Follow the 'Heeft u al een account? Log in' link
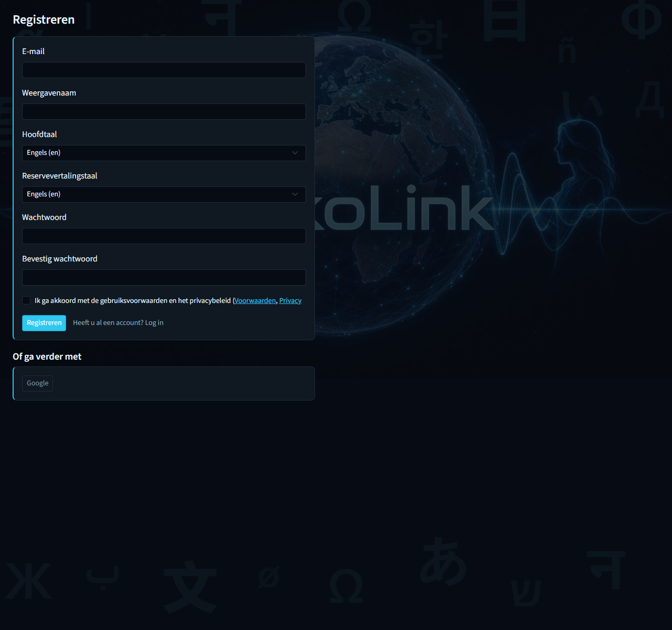The width and height of the screenshot is (672, 630). point(118,323)
